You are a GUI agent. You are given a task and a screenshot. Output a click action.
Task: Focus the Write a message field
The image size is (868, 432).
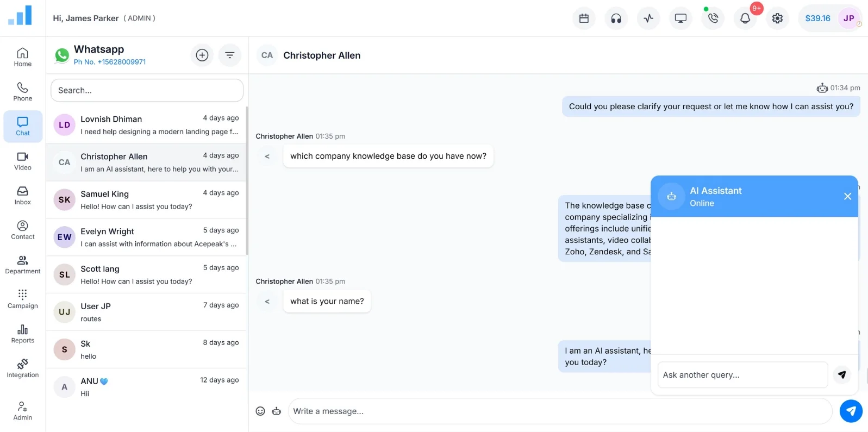point(560,411)
